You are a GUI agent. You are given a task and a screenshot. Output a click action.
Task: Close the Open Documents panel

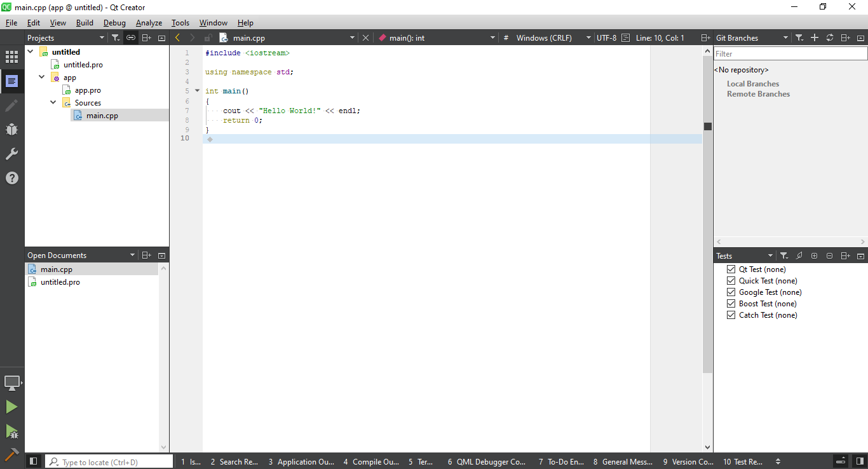(161, 255)
